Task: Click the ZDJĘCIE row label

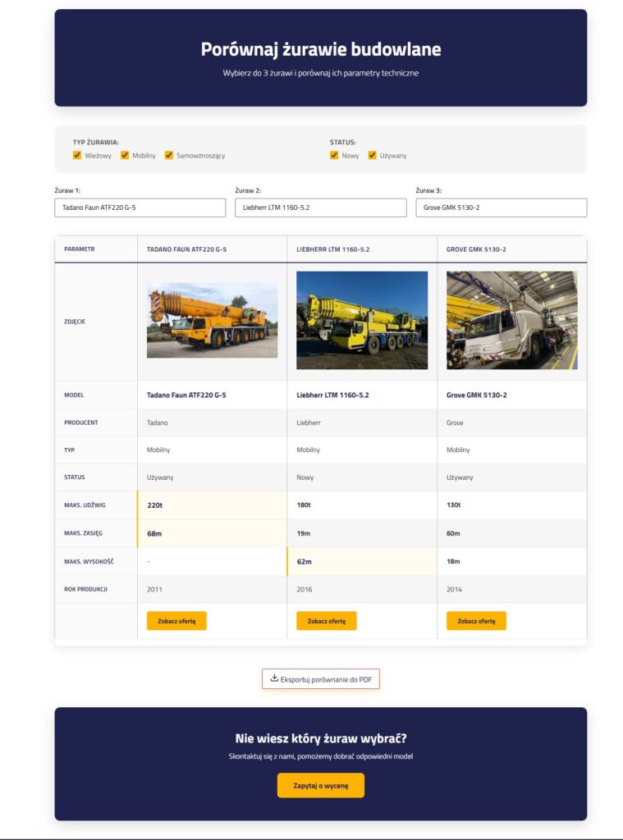Action: click(x=75, y=322)
